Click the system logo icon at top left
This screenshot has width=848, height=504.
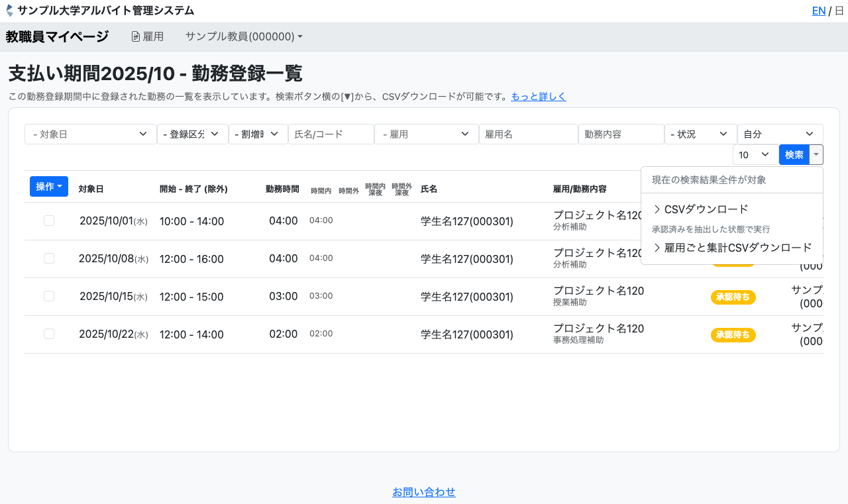[9, 11]
